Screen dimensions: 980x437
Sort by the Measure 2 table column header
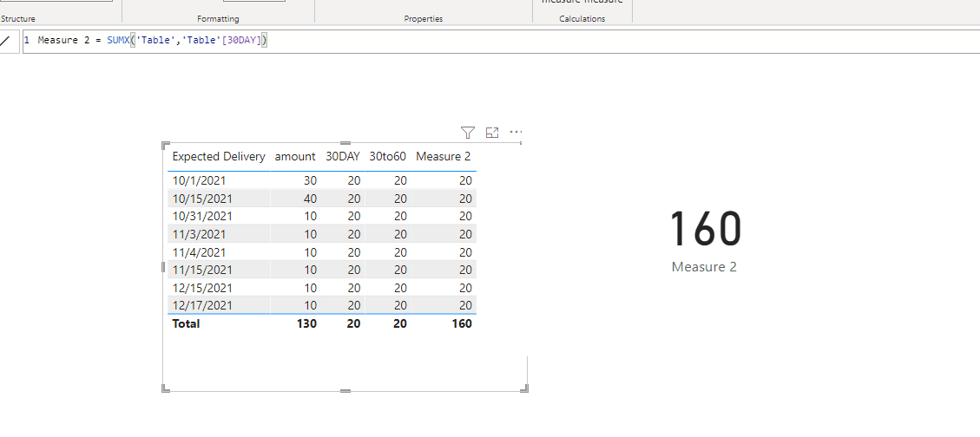(x=443, y=157)
